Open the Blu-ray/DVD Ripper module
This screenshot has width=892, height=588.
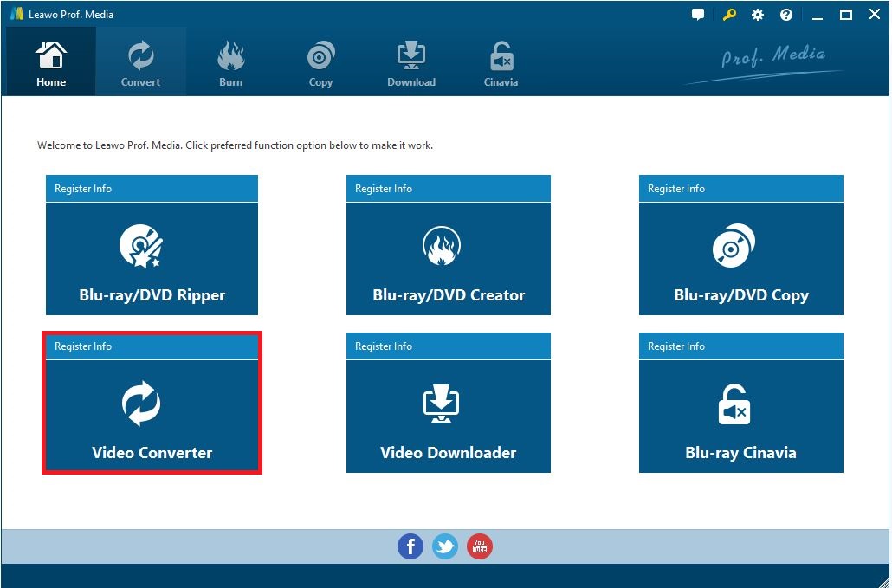click(x=152, y=259)
